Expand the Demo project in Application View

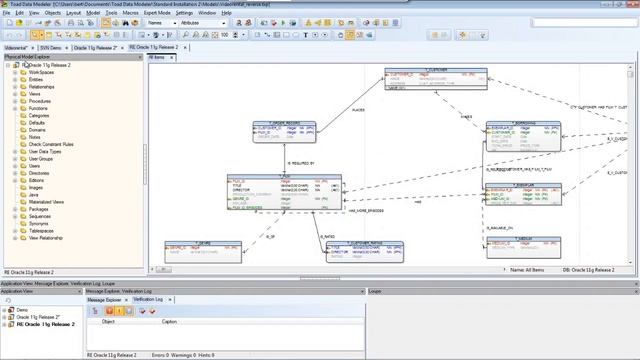pyautogui.click(x=4, y=310)
